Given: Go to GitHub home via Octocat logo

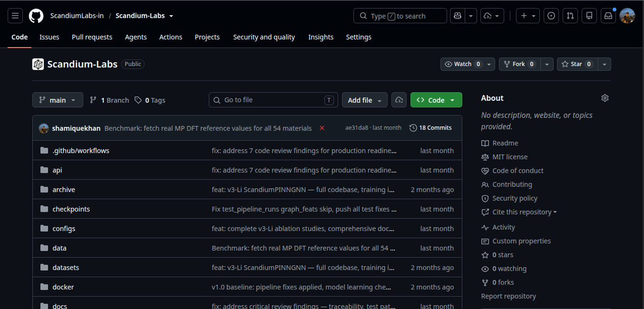Looking at the screenshot, I should pyautogui.click(x=36, y=16).
